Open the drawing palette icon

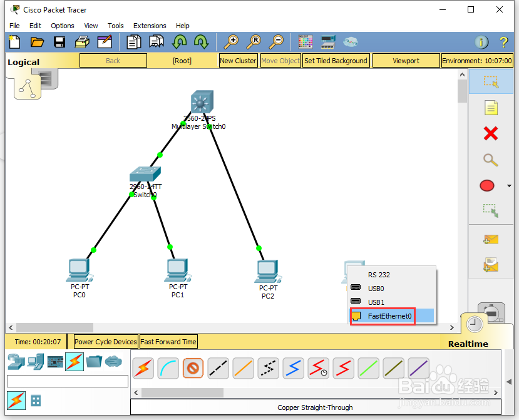(x=305, y=42)
